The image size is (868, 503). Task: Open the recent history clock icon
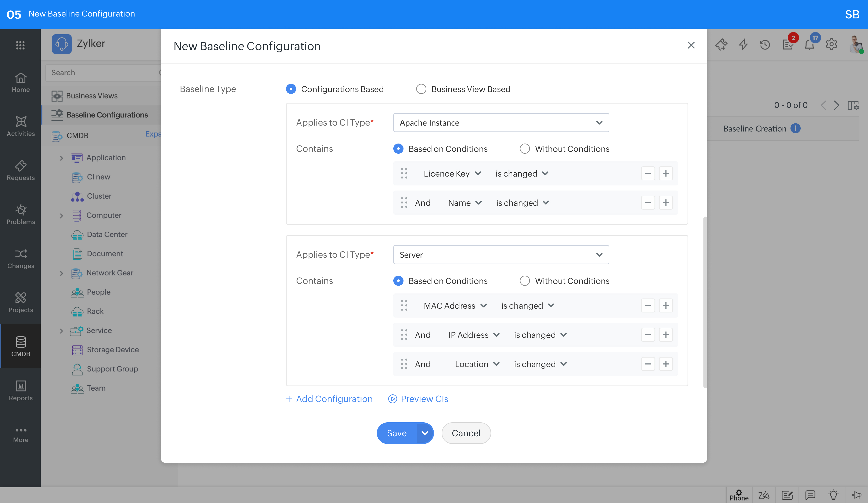(765, 44)
